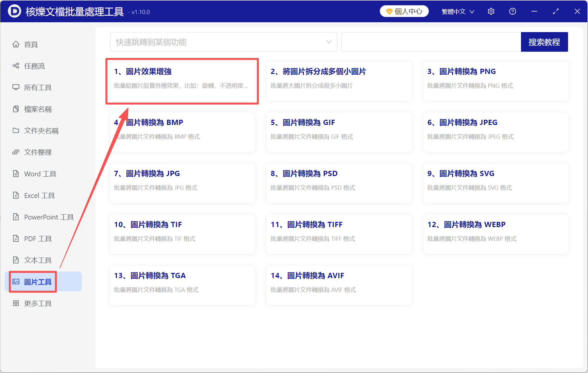Open the settings gear icon
Image resolution: width=588 pixels, height=373 pixels.
point(491,11)
